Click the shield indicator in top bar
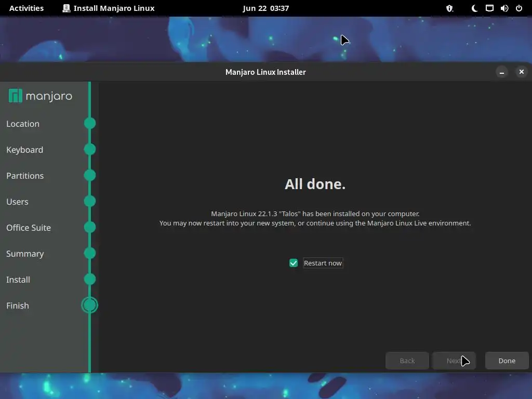This screenshot has height=399, width=532. (x=449, y=8)
